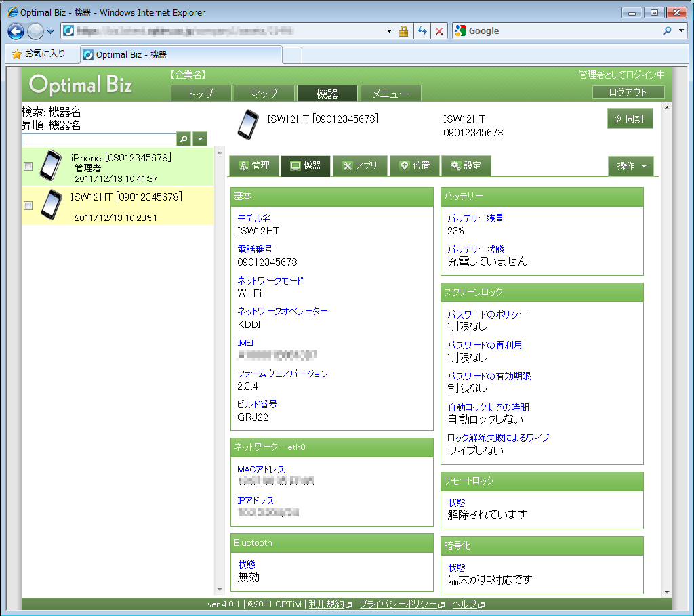Click the IE back navigation arrow
The width and height of the screenshot is (694, 616).
[16, 31]
